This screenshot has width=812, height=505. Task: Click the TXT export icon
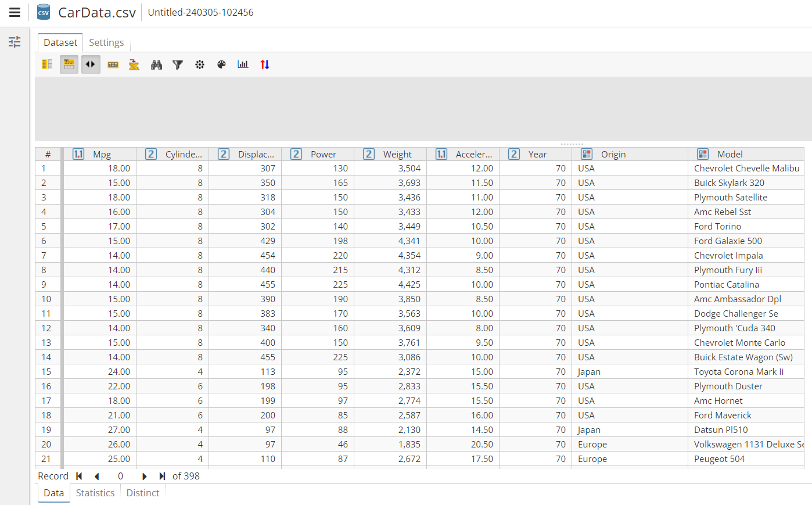click(113, 64)
